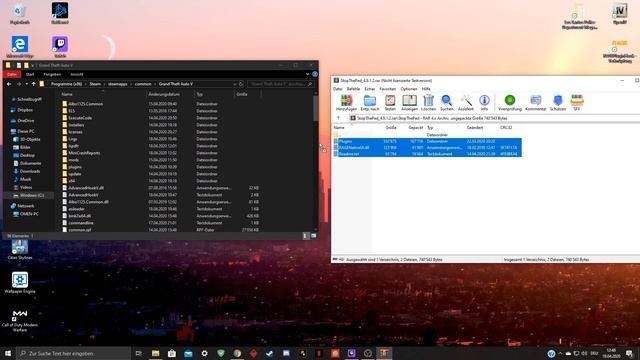Select Readme.txt row in WinRAR

click(427, 154)
